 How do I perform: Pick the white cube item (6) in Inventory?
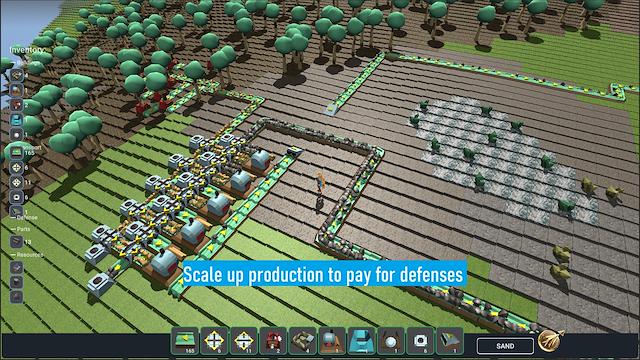(x=17, y=197)
